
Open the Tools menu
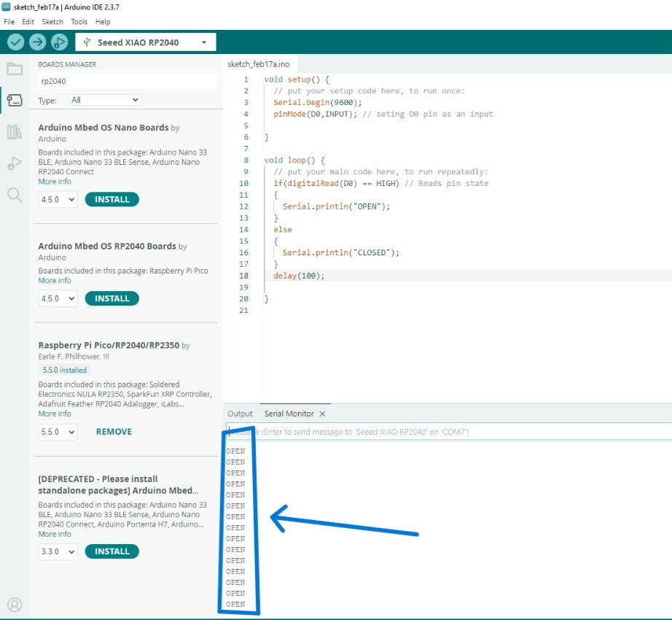pos(79,21)
